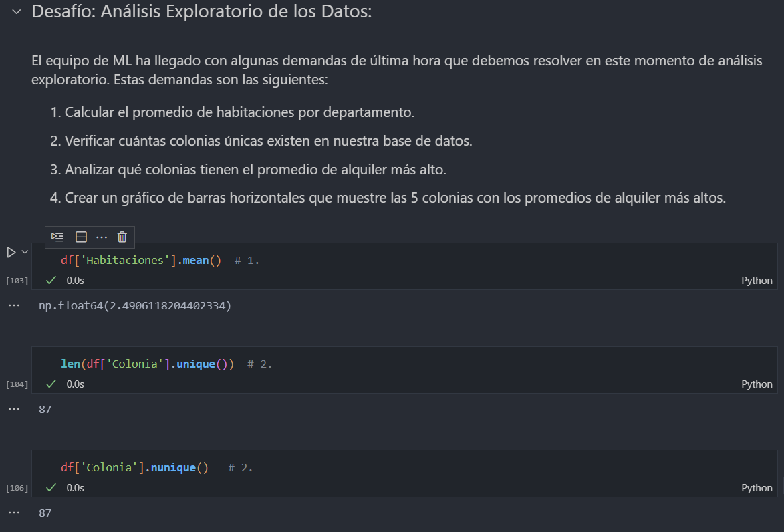Click the execution count [106]
Image resolution: width=784 pixels, height=532 pixels.
click(x=17, y=487)
